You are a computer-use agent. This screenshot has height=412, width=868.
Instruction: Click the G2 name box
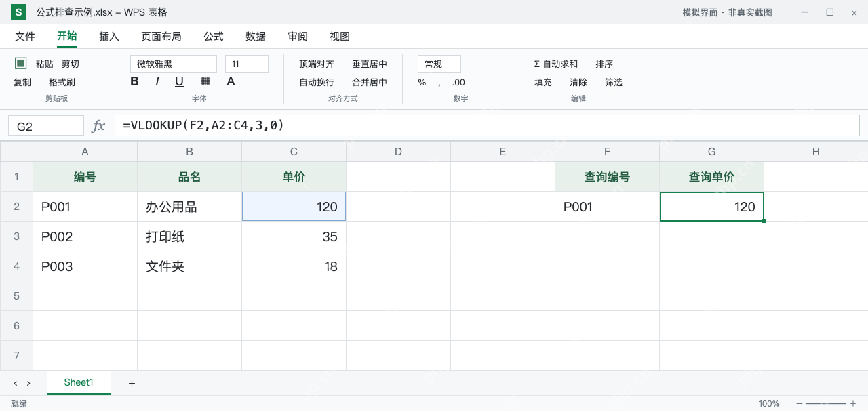pyautogui.click(x=46, y=126)
